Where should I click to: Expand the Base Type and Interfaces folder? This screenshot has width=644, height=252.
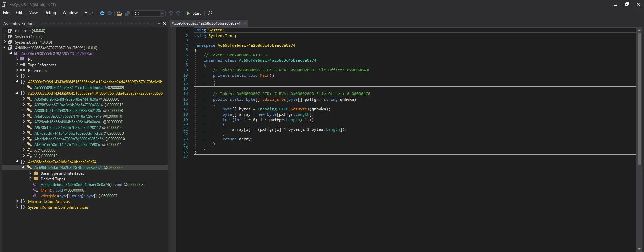30,173
